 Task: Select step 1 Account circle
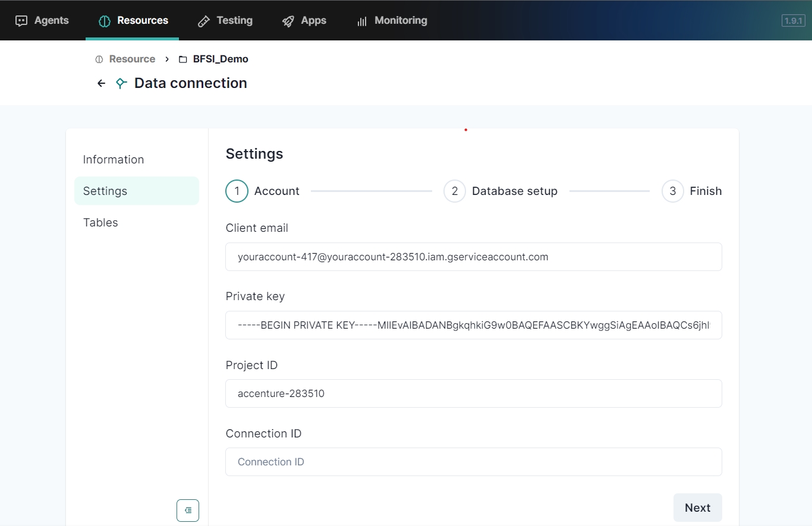pyautogui.click(x=237, y=191)
